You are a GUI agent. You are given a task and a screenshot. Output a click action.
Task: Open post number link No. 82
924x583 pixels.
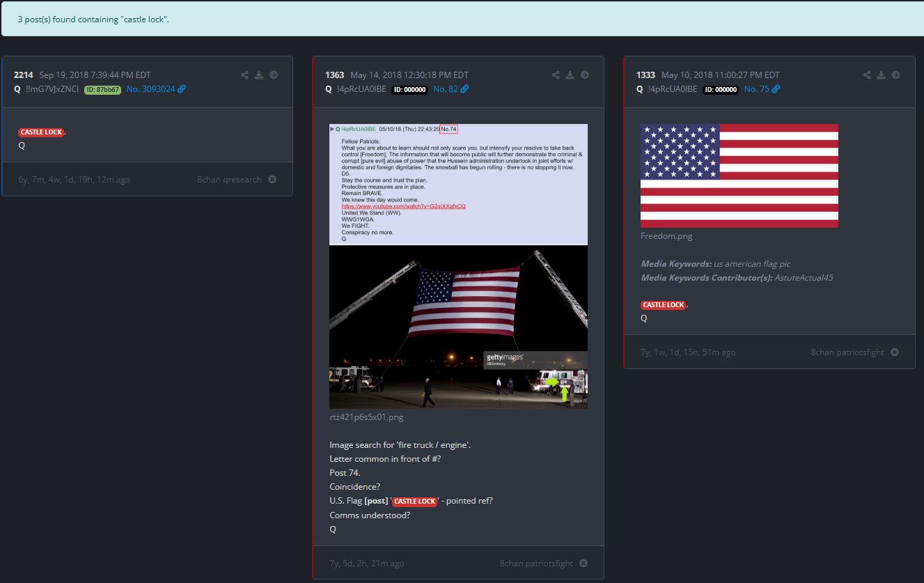coord(446,89)
